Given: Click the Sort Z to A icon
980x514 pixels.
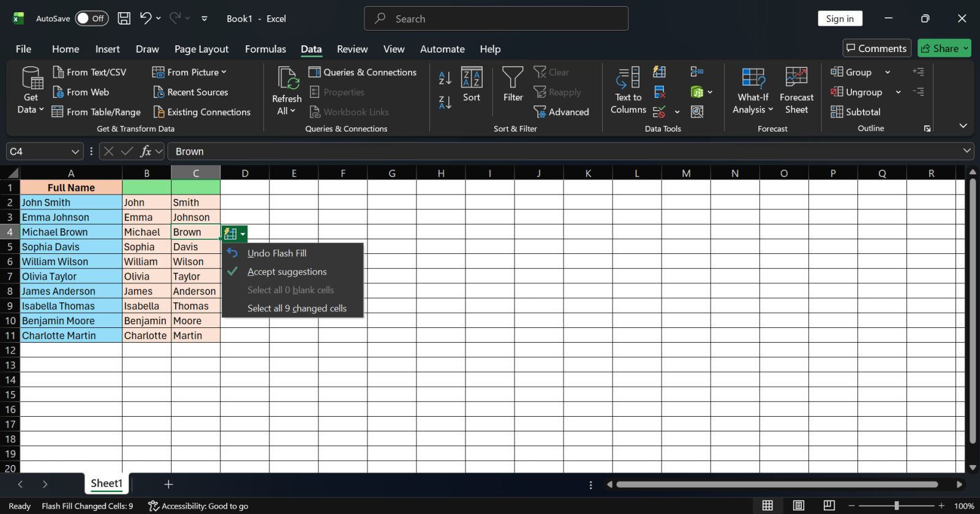Looking at the screenshot, I should click(x=445, y=102).
